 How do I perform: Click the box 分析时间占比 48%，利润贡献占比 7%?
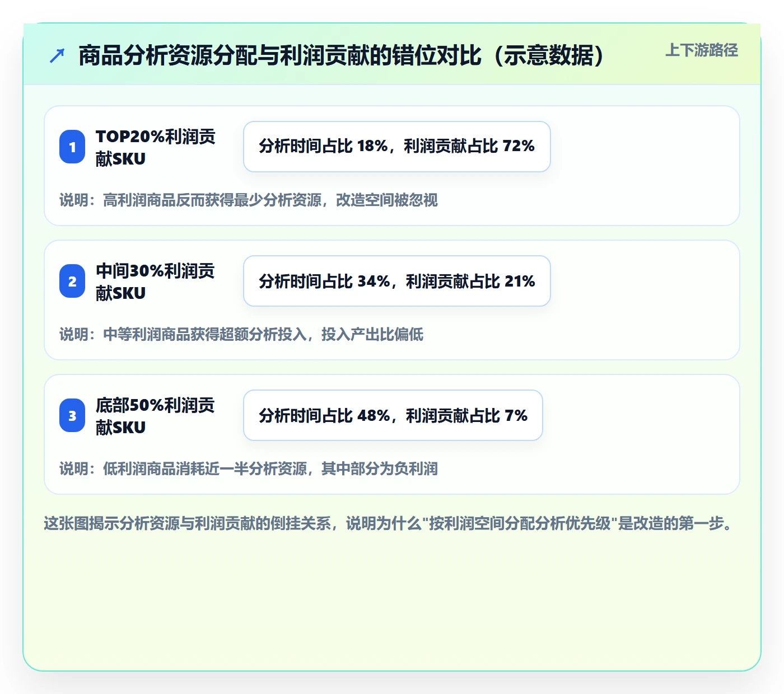[393, 415]
